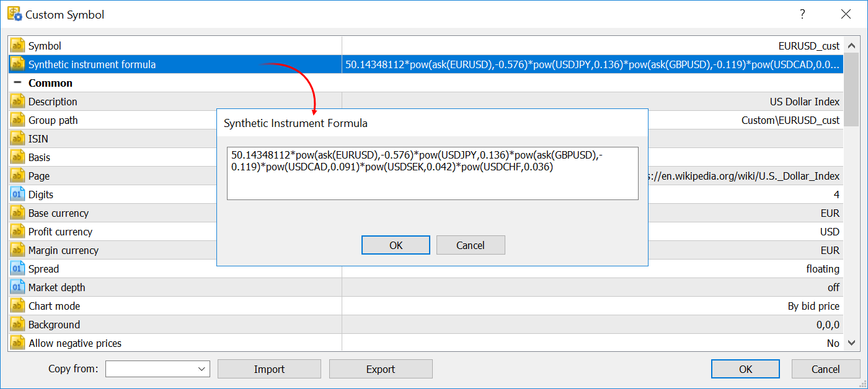Click the ab icon beside Allow negative prices
Screen dimensions: 868x389
tap(16, 343)
